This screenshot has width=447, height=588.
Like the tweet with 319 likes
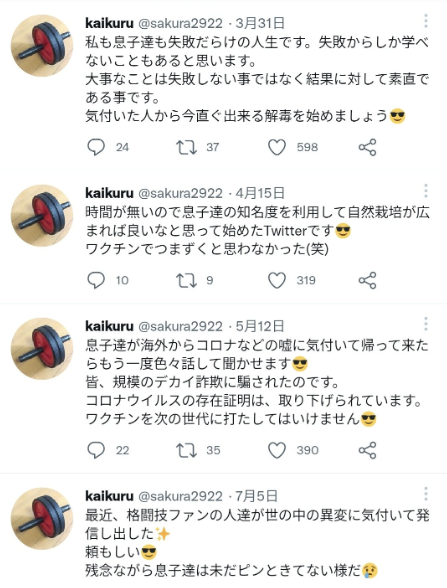[277, 280]
